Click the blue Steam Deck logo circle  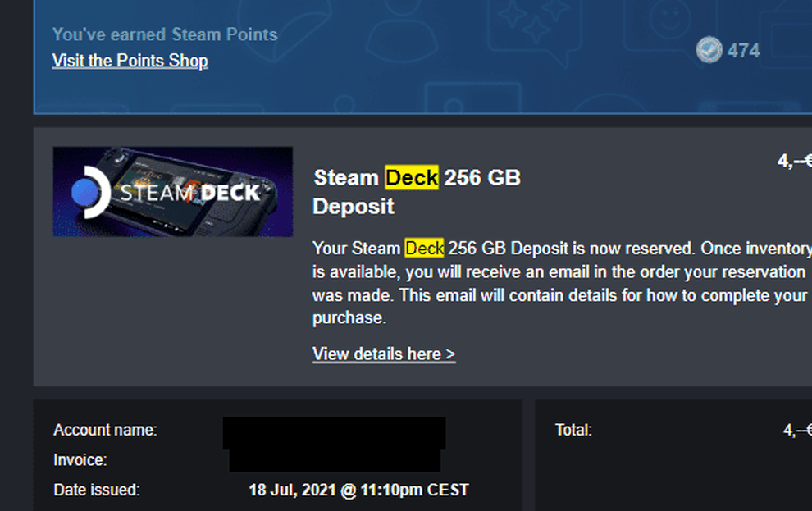point(85,192)
